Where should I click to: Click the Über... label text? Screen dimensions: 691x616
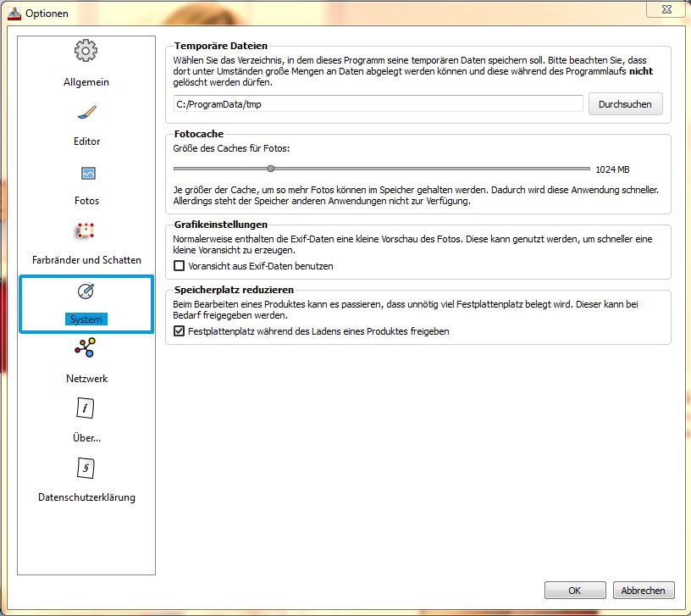tap(87, 438)
